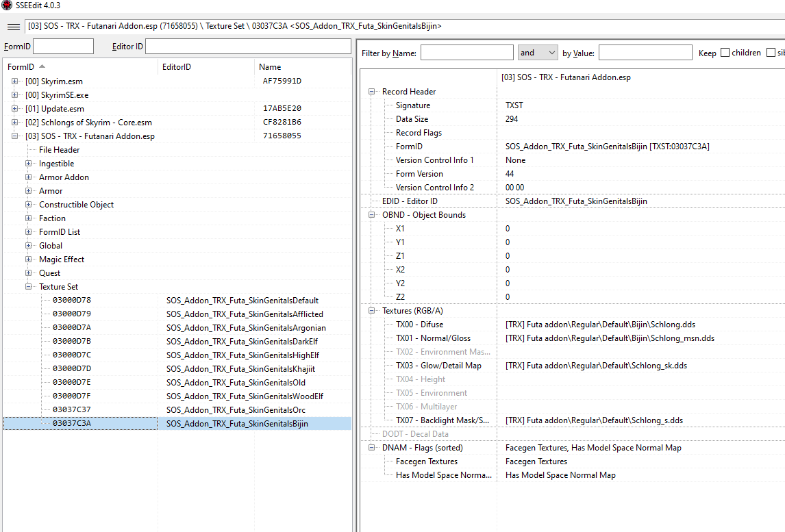This screenshot has width=785, height=532.
Task: Sort by the FormID column header
Action: tap(80, 66)
